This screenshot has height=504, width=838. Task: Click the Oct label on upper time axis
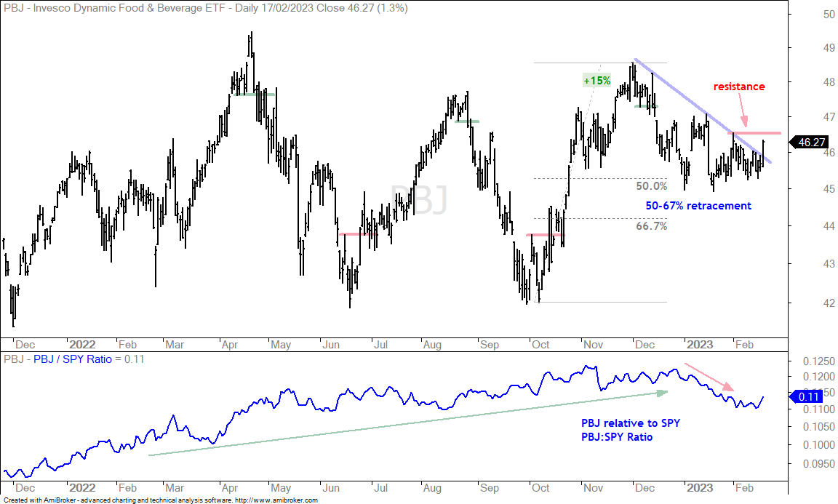(x=540, y=345)
